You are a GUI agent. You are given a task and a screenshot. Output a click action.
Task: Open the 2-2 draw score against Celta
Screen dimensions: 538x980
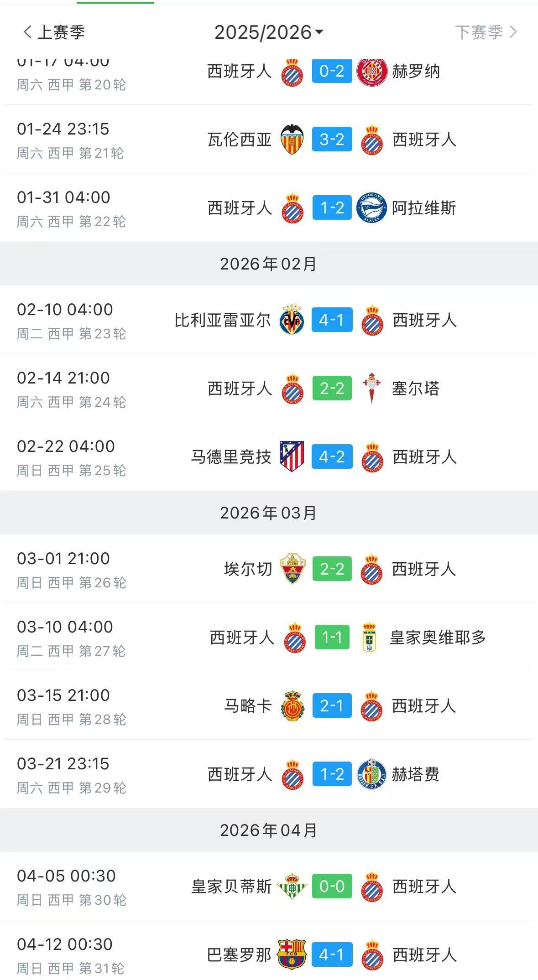[x=332, y=389]
